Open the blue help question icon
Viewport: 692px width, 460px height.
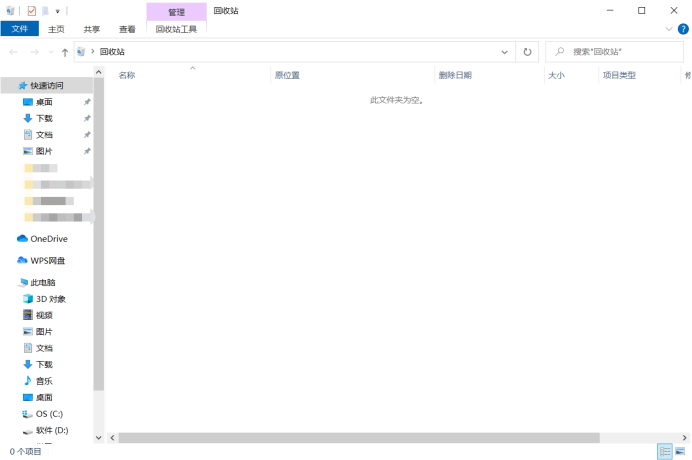683,29
